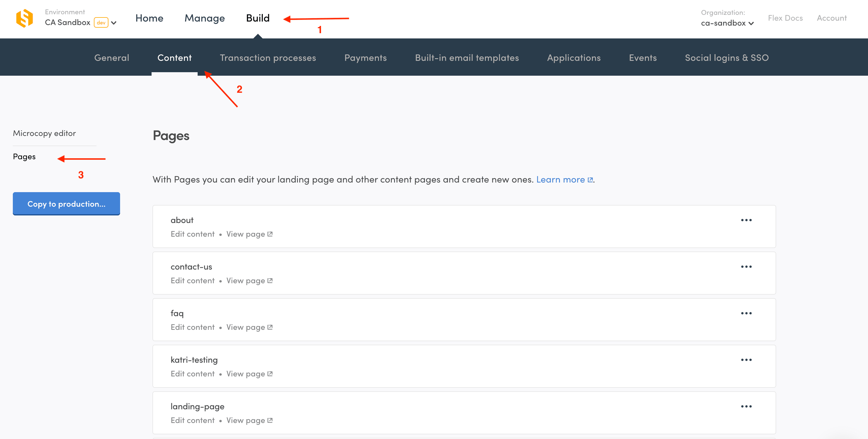The width and height of the screenshot is (868, 439).
Task: Expand the CA Sandbox environment dropdown
Action: pyautogui.click(x=114, y=23)
